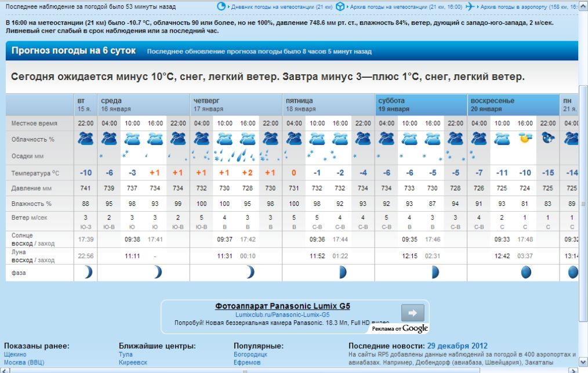Open the Фотоаппарат Panasonic Lumix G5 link
This screenshot has height=373, width=588.
[282, 306]
